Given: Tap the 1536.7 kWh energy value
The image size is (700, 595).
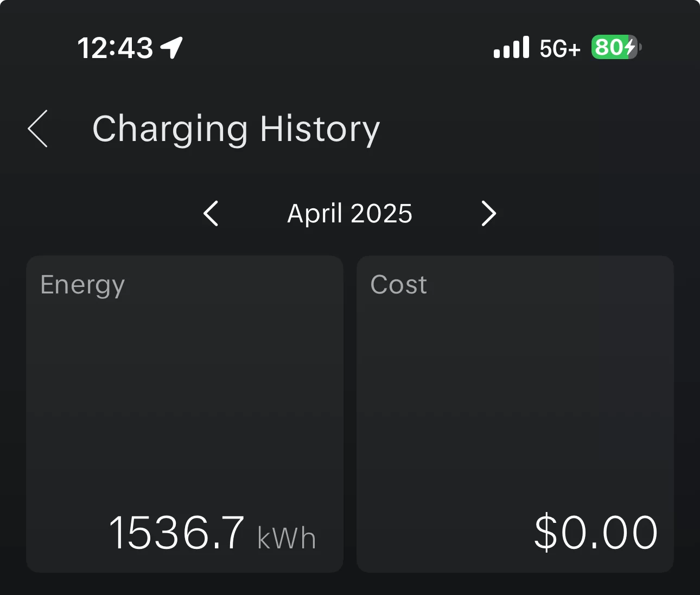Looking at the screenshot, I should 212,533.
